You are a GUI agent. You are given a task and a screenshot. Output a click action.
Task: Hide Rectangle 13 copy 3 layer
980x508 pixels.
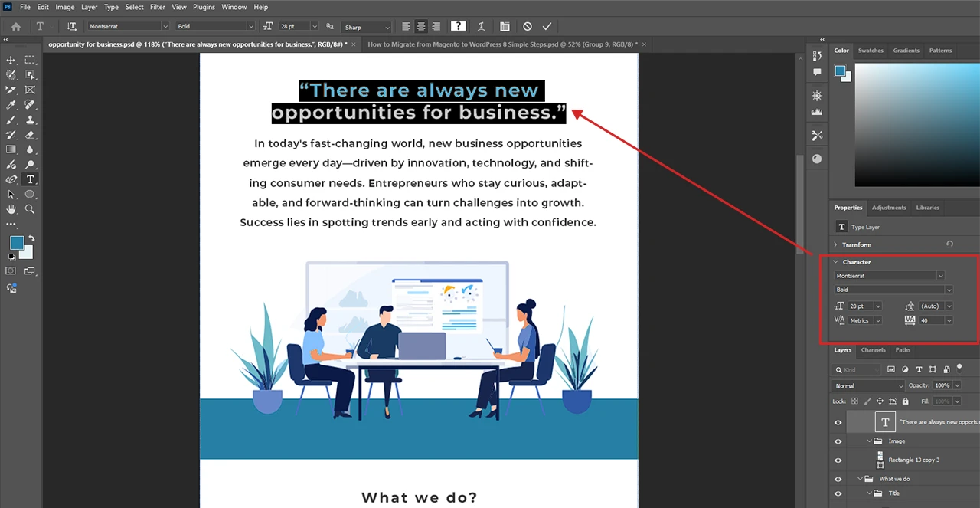838,460
